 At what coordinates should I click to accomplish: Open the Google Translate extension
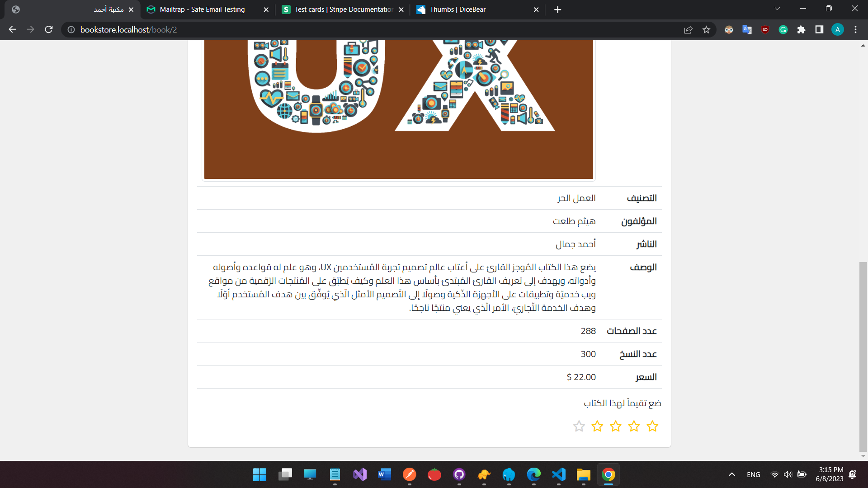point(747,29)
